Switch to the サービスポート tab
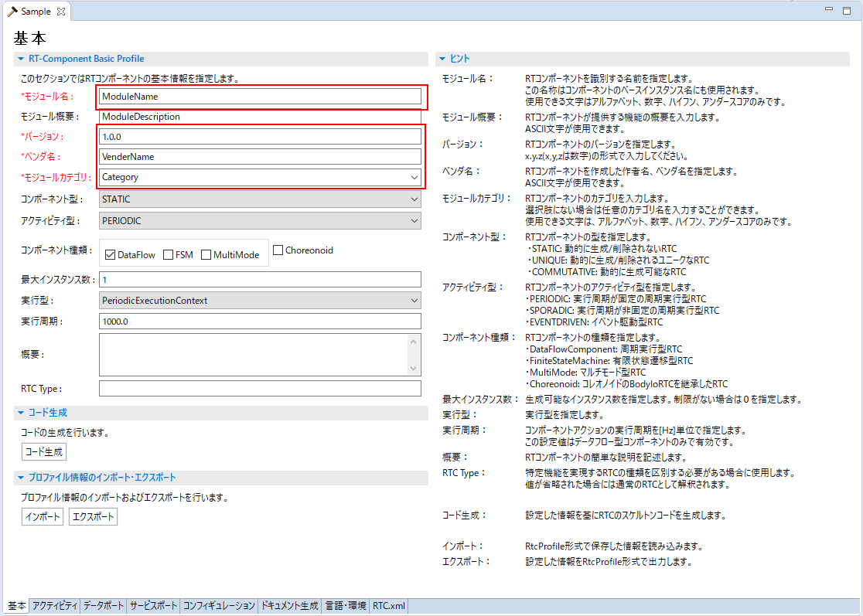This screenshot has width=863, height=616. point(154,605)
